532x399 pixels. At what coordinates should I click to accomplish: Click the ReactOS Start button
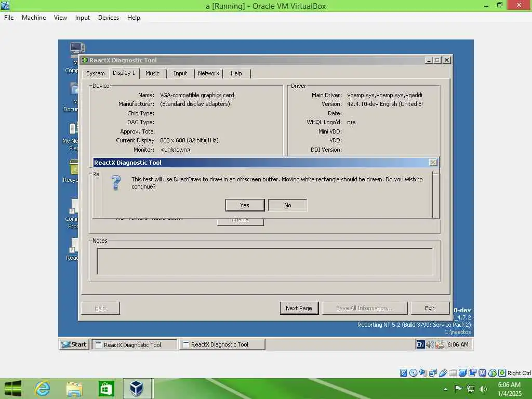[74, 344]
